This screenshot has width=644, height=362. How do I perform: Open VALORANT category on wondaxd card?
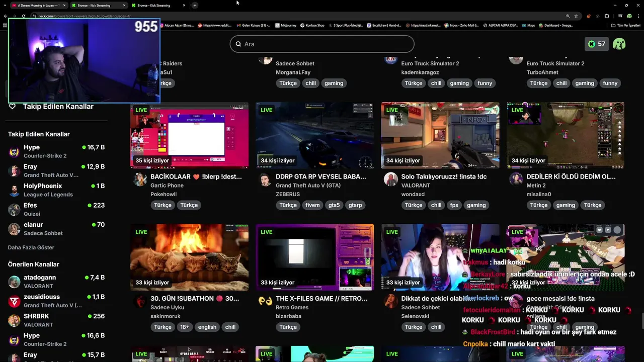[x=416, y=186]
